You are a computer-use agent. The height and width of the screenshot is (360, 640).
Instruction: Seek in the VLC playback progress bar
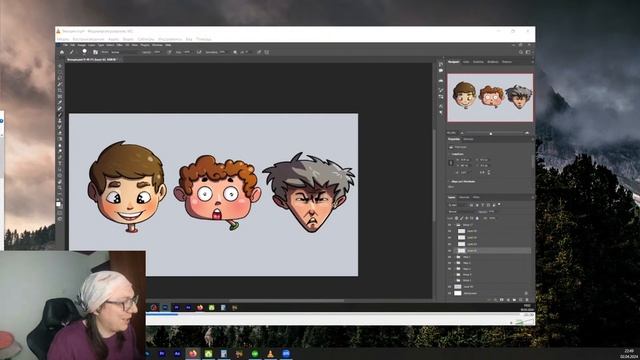[x=333, y=315]
